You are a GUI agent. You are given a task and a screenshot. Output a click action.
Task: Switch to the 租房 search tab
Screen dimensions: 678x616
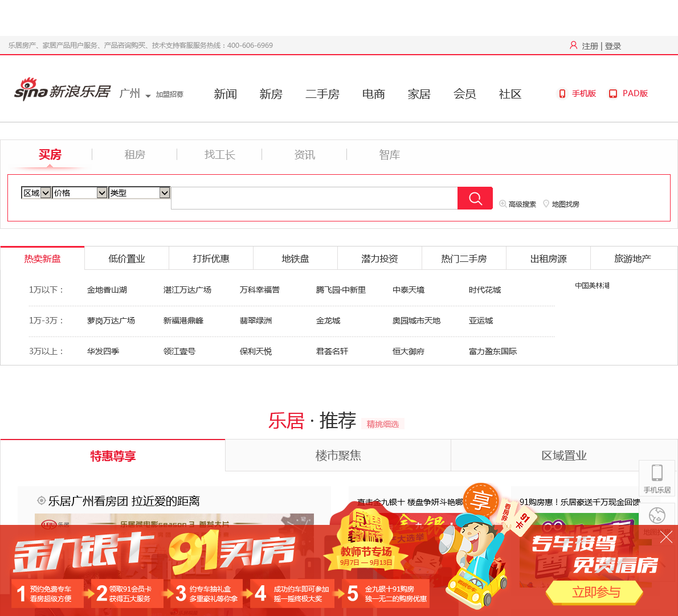(x=134, y=155)
